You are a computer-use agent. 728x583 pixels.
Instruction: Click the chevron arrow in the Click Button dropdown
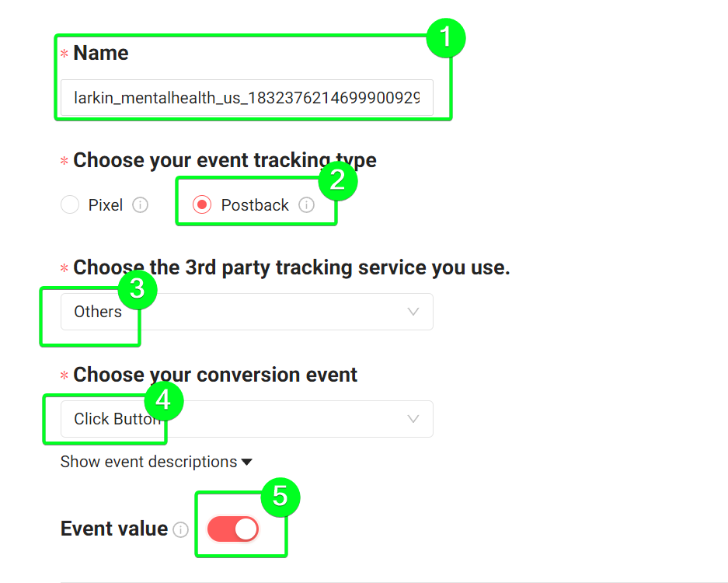(x=413, y=419)
